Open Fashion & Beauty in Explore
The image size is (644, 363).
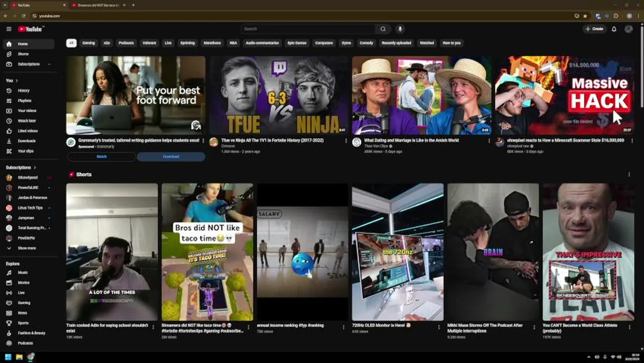(29, 333)
